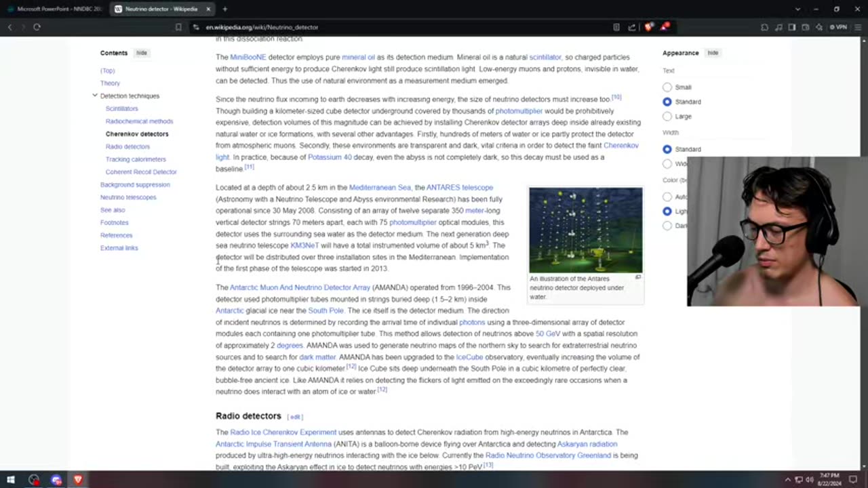The width and height of the screenshot is (868, 488).
Task: Open volume control in system tray
Action: pyautogui.click(x=809, y=480)
